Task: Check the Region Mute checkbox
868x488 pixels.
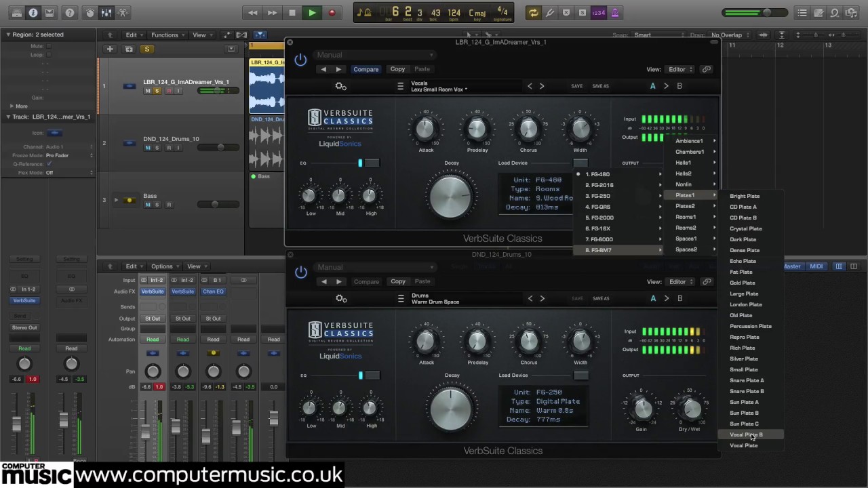Action: point(49,46)
